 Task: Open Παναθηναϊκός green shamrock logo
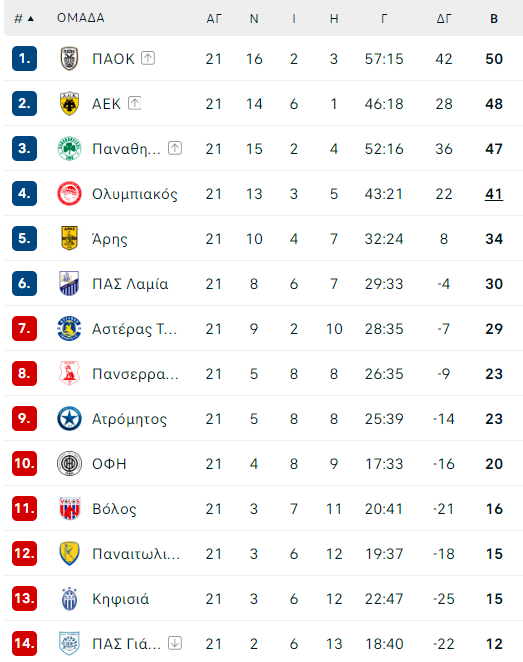69,149
